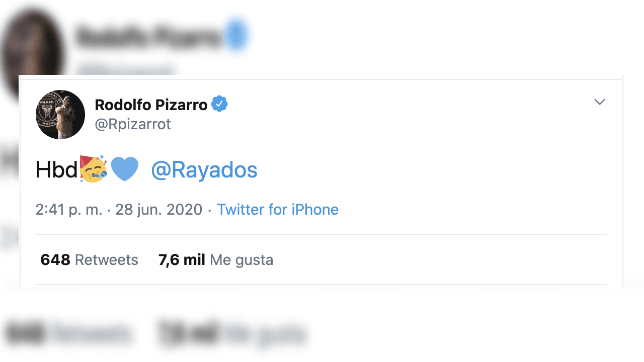The height and width of the screenshot is (362, 644).
Task: Click the tweet timestamp 2:41 p. m.
Action: pyautogui.click(x=70, y=210)
